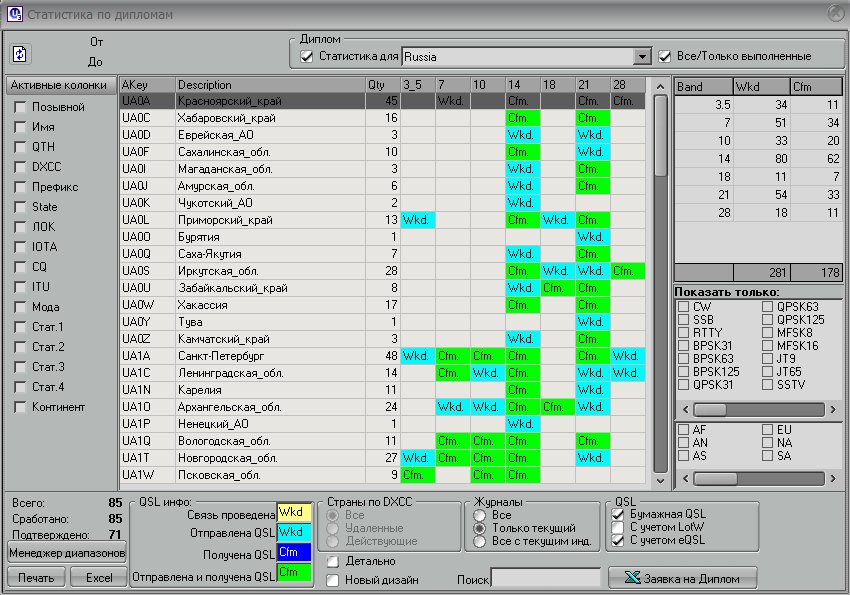Click the Excel icon on Заявка на Диплом
This screenshot has width=850, height=595.
632,578
